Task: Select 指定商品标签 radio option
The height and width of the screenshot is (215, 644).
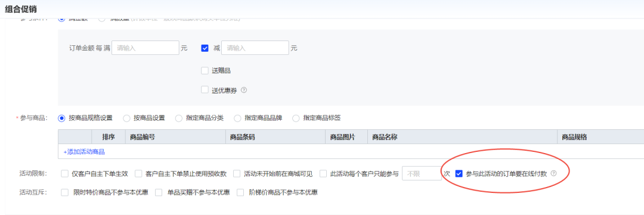Action: pos(296,118)
